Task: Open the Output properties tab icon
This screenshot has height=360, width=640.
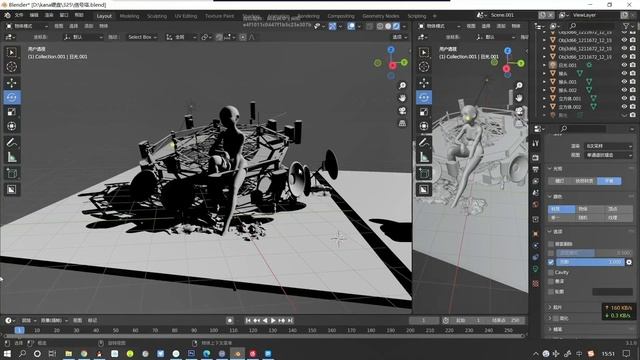Action: (536, 169)
